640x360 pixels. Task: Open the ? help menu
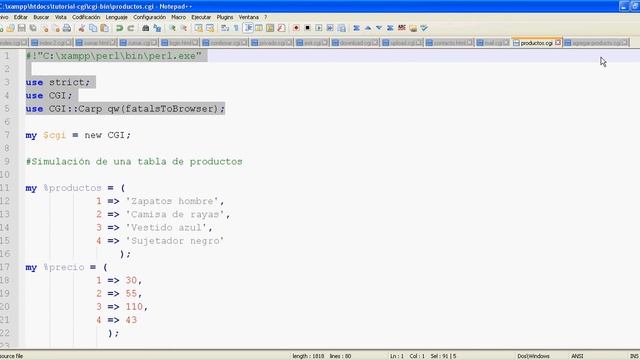coord(266,17)
